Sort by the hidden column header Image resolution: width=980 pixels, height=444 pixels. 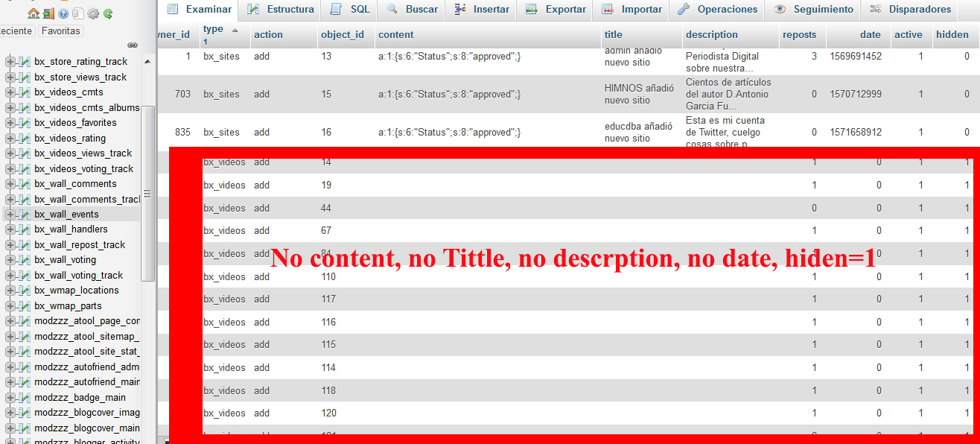[952, 35]
